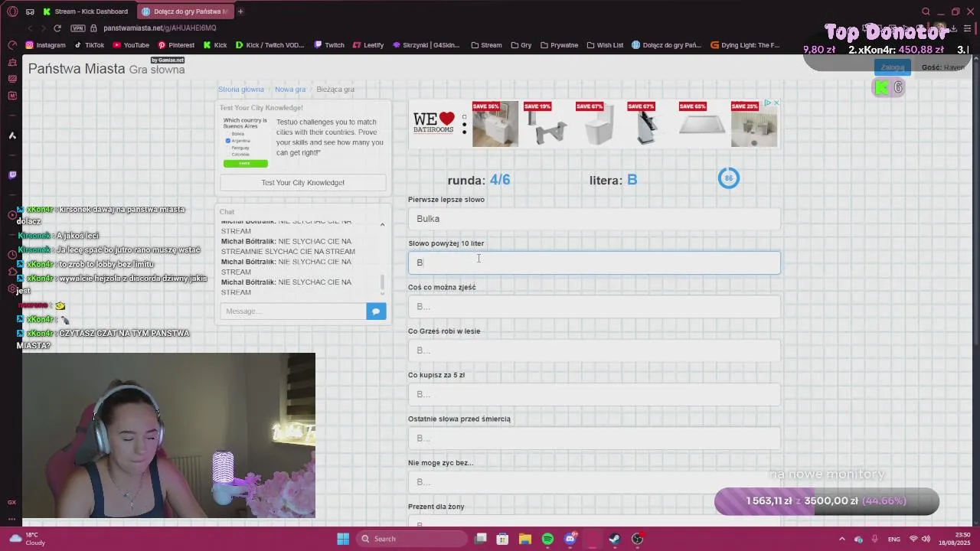This screenshot has height=551, width=980.
Task: Open a new browser tab
Action: pos(240,11)
